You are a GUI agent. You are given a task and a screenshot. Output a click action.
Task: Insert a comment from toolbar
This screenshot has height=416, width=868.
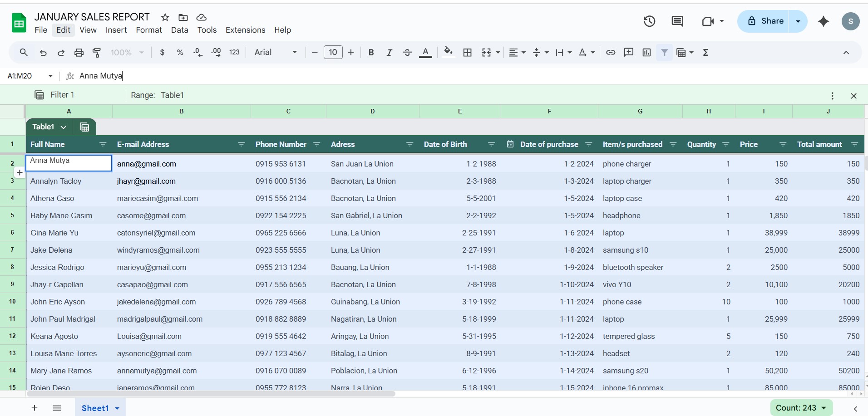click(x=629, y=53)
